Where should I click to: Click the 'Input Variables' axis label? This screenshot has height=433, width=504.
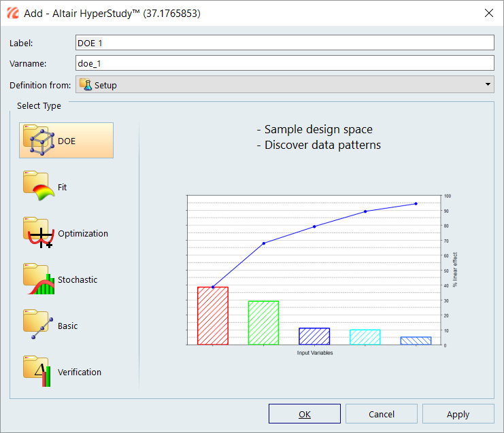pos(315,353)
